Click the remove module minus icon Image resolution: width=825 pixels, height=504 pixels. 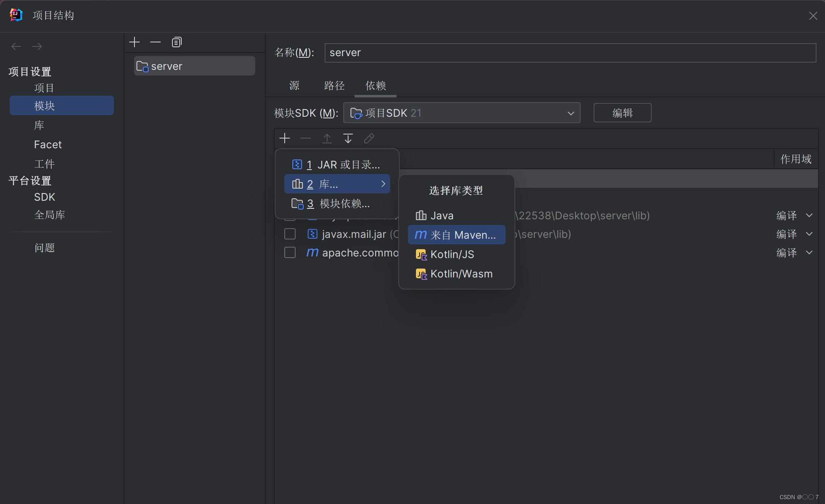155,42
